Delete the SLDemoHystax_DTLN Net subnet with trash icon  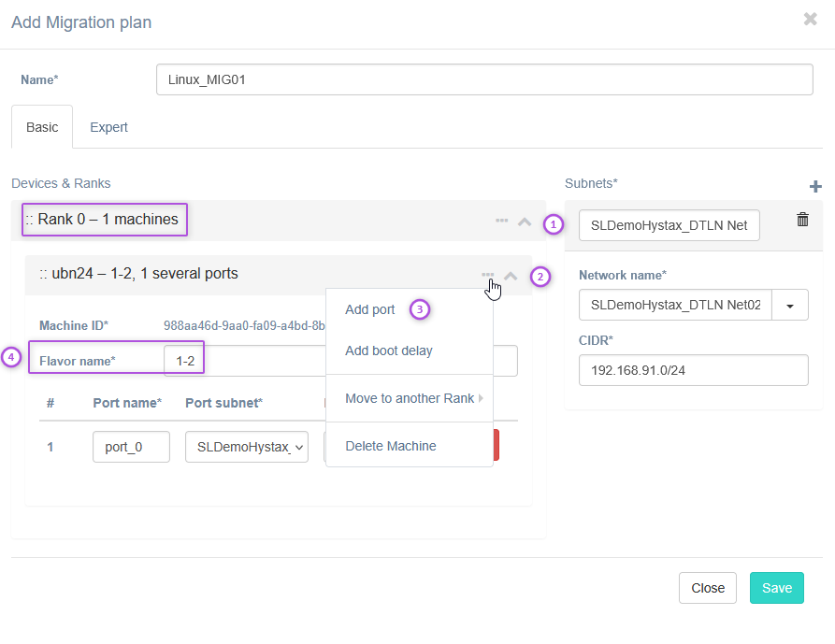pos(802,220)
